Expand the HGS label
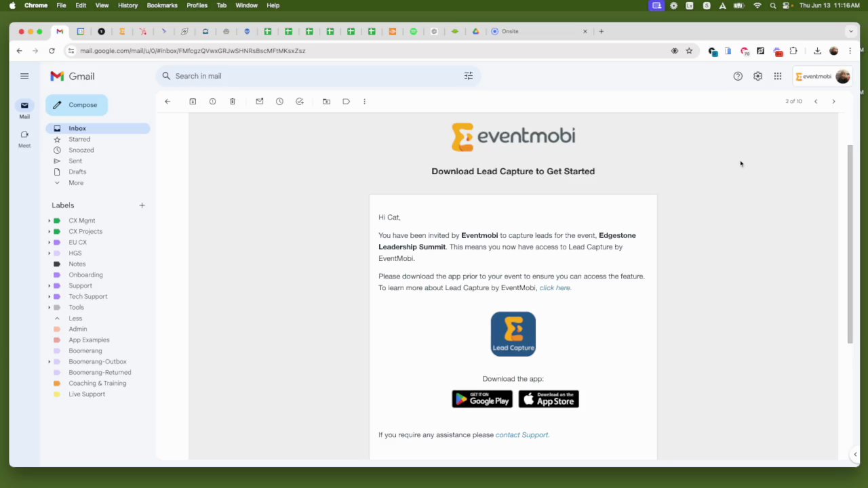 [50, 253]
